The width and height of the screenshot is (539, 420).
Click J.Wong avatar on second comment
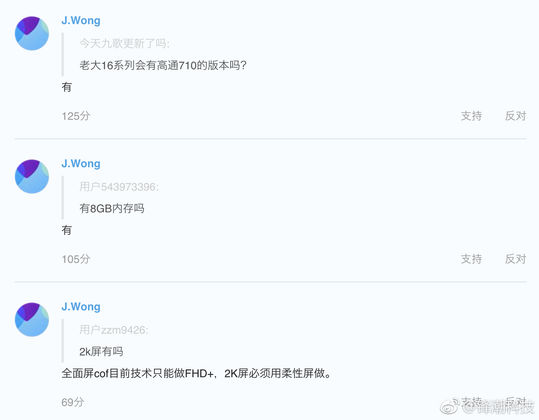[32, 176]
